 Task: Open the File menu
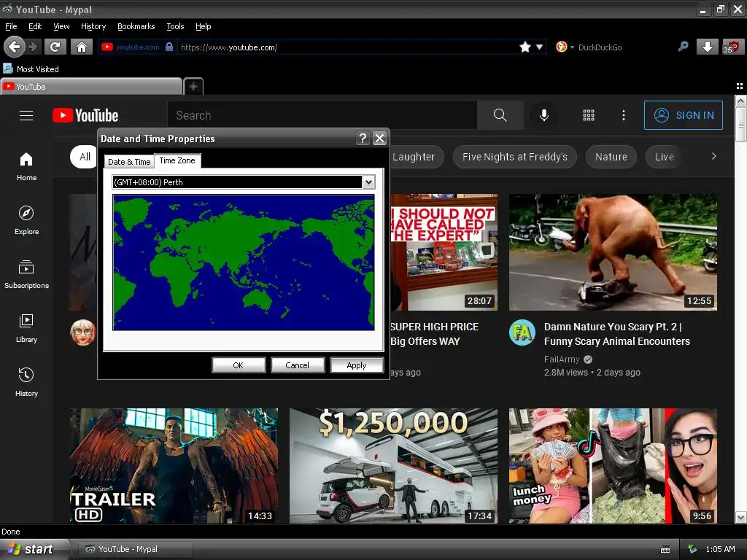coord(11,26)
